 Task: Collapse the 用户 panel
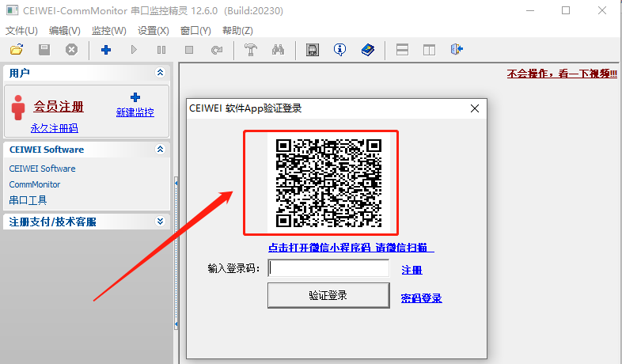coord(161,73)
